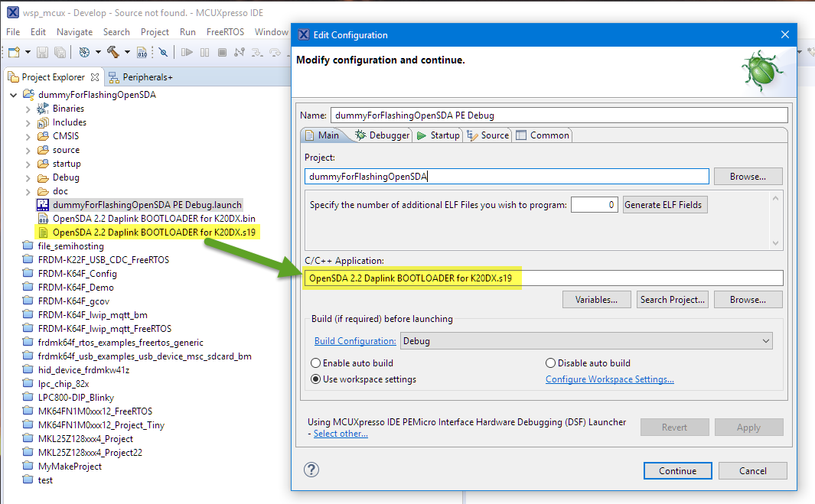815x504 pixels.
Task: Click the Suspend pause icon in toolbar
Action: [x=204, y=52]
